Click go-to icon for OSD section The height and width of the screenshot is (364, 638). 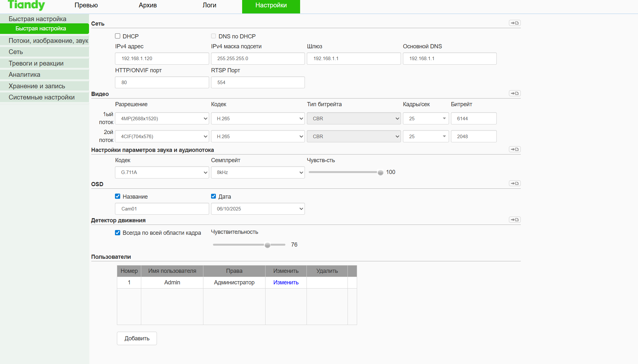pos(515,184)
